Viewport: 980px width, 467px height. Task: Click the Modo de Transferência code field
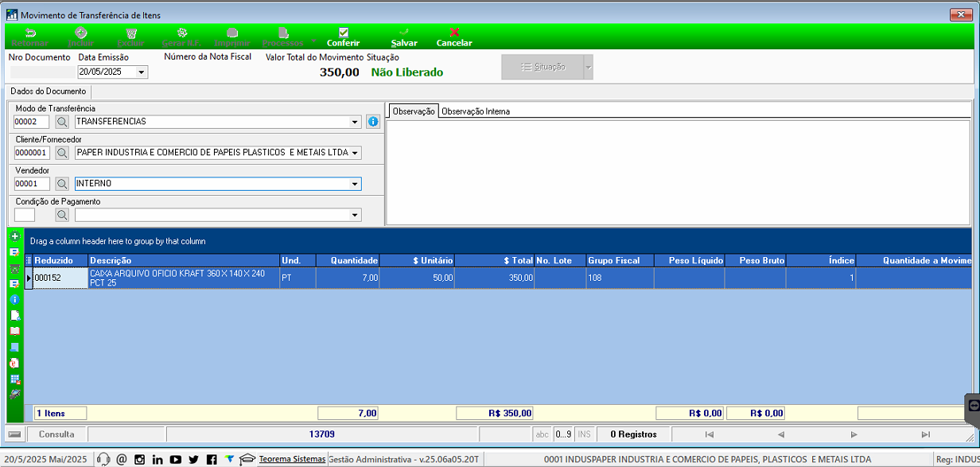32,122
